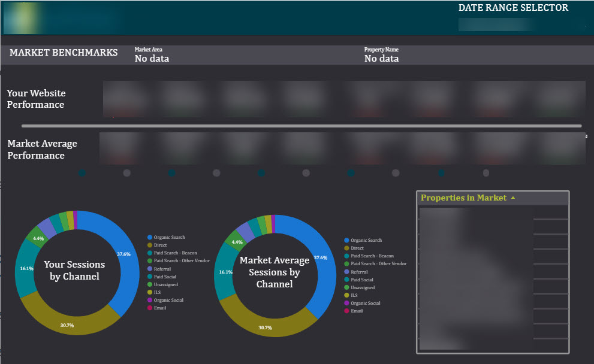Click sort arrow beside Properties in Market
The height and width of the screenshot is (364, 594).
click(512, 198)
